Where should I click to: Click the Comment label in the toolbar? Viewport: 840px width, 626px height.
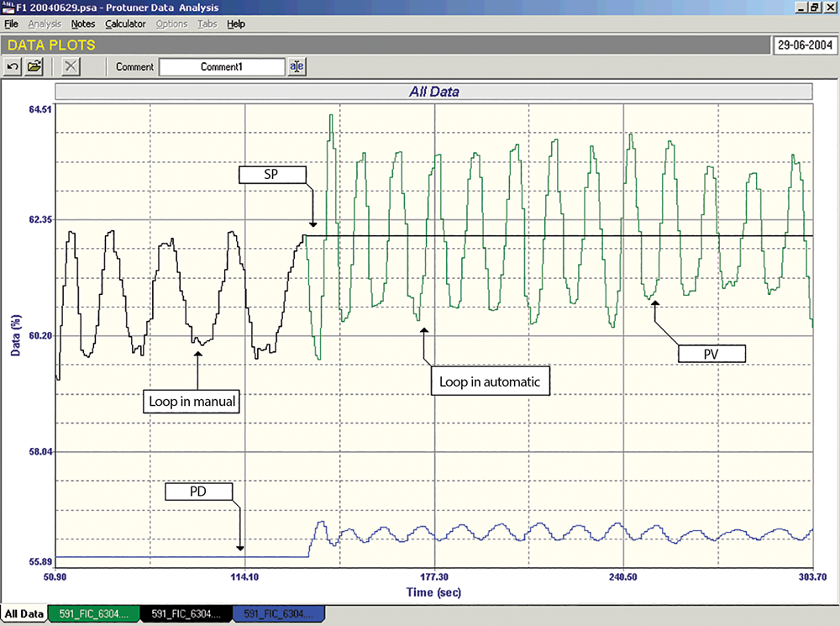click(134, 67)
